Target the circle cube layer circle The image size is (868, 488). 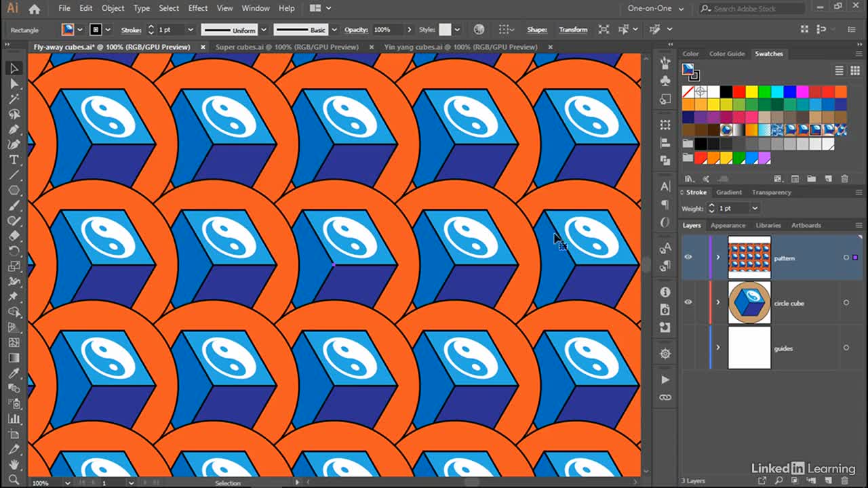(x=846, y=302)
